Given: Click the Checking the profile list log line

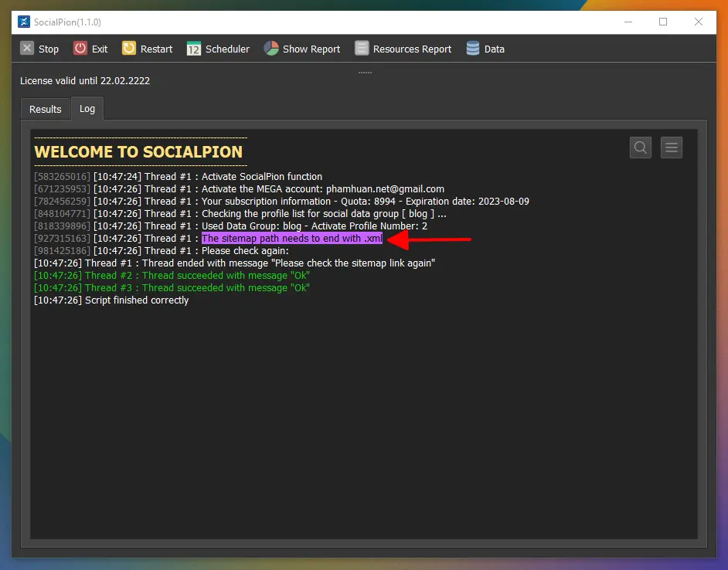Looking at the screenshot, I should pyautogui.click(x=240, y=214).
